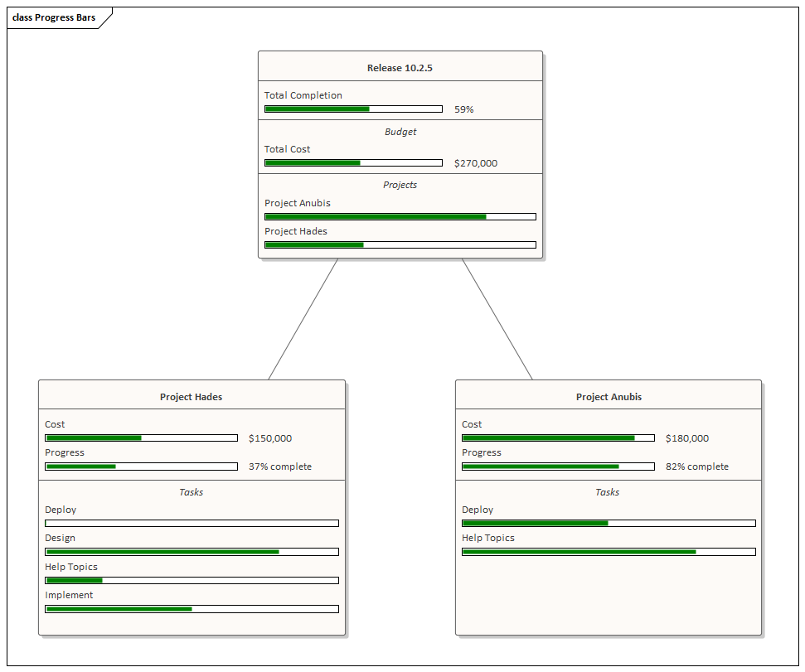Click Help Topics bar in Project Hades
805x672 pixels.
191,580
